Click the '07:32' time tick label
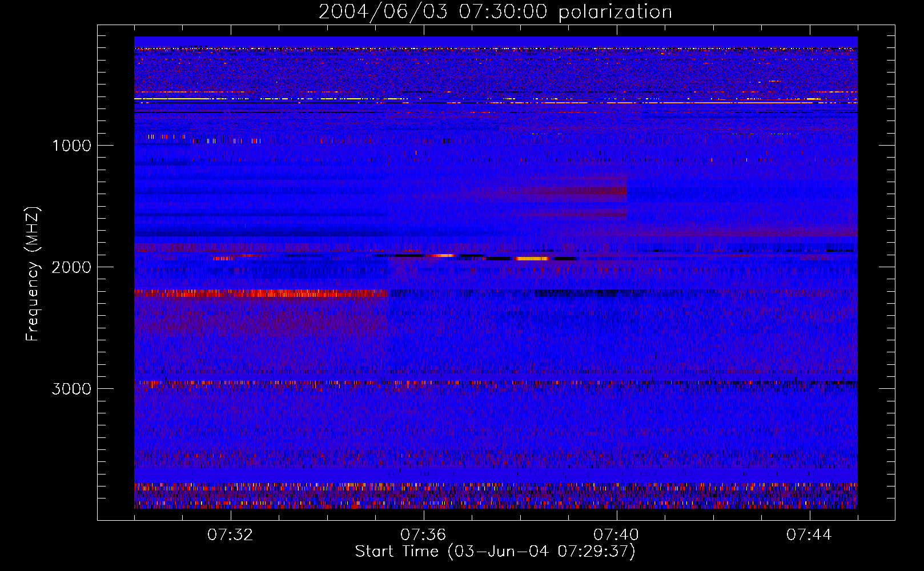The height and width of the screenshot is (571, 924). 231,535
